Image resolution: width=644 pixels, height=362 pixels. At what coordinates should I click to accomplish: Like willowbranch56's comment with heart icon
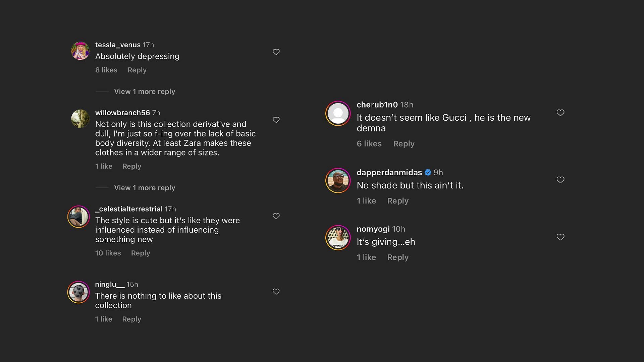[x=276, y=120]
